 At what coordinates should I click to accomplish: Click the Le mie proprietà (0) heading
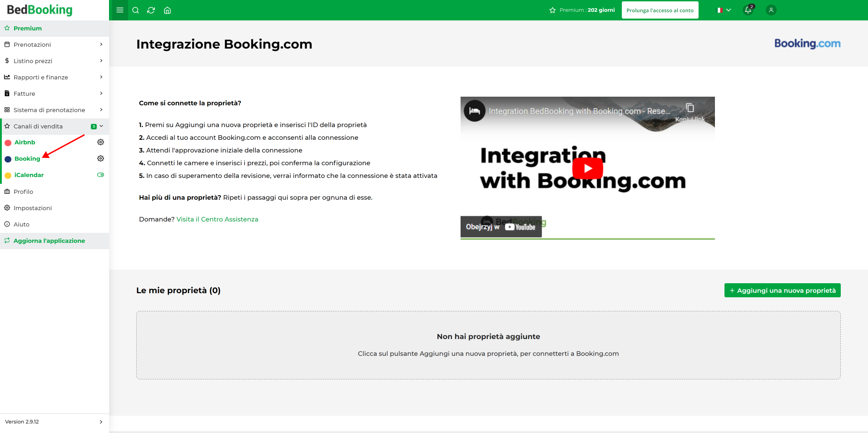(x=179, y=290)
